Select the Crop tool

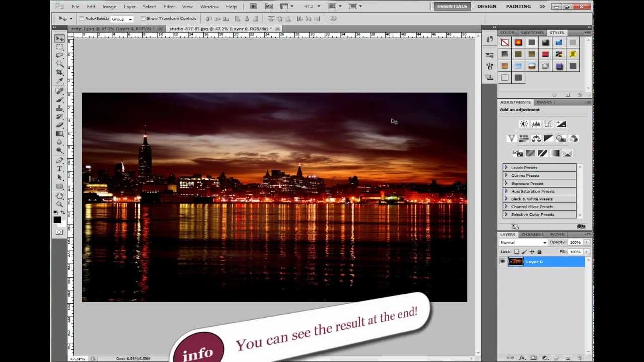tap(59, 72)
